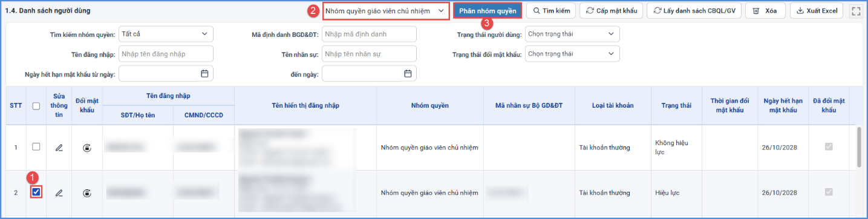
Task: Open calendar icon of đến ngày field
Action: (x=408, y=74)
